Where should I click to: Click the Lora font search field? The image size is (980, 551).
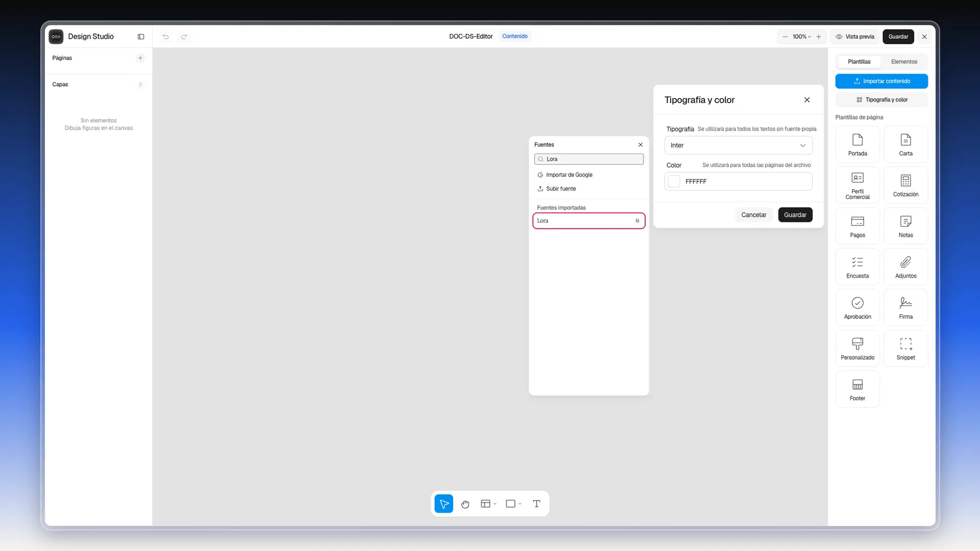pyautogui.click(x=589, y=159)
